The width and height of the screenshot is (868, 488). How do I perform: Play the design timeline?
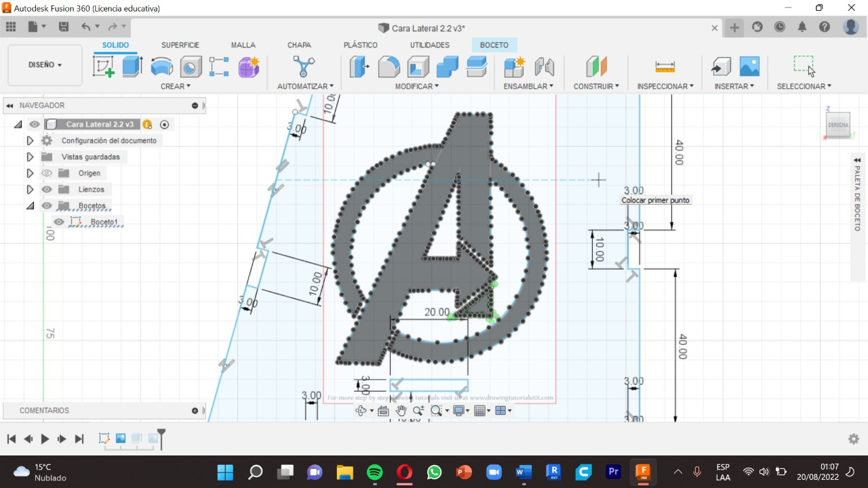(45, 439)
